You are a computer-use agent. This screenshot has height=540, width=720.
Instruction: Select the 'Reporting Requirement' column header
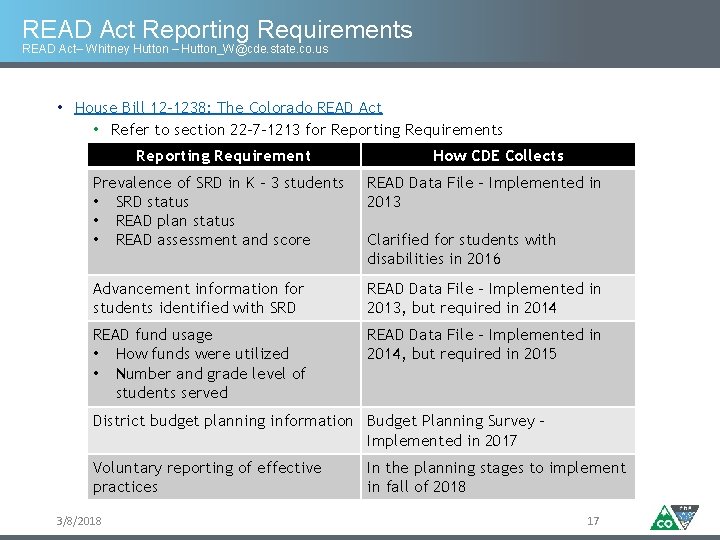pyautogui.click(x=224, y=155)
